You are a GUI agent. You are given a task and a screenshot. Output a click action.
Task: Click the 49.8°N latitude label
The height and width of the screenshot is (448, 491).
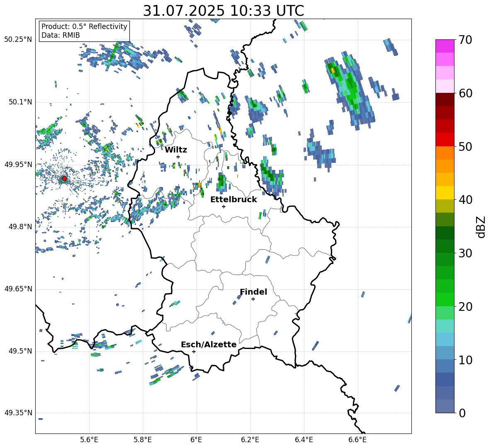20,227
